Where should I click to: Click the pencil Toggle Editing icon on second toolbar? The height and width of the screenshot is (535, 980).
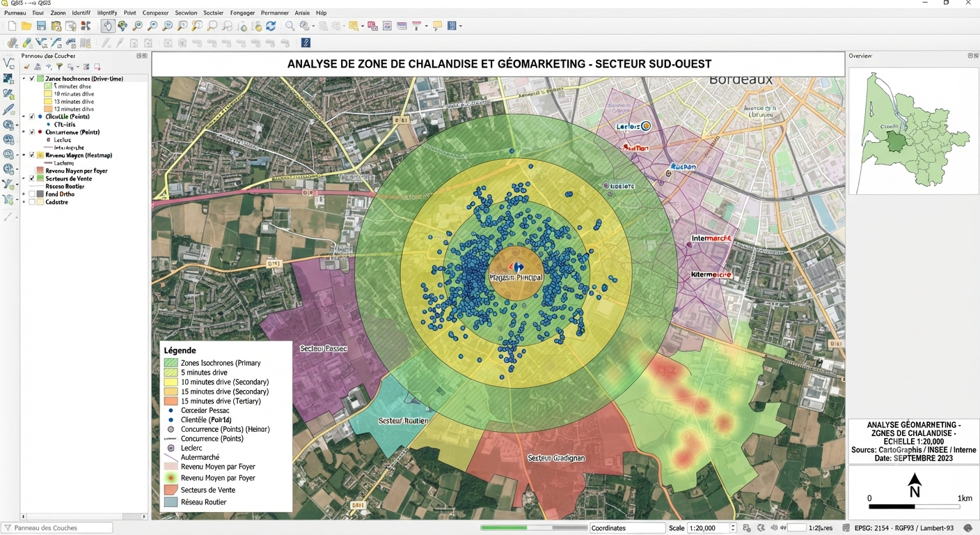pyautogui.click(x=106, y=42)
